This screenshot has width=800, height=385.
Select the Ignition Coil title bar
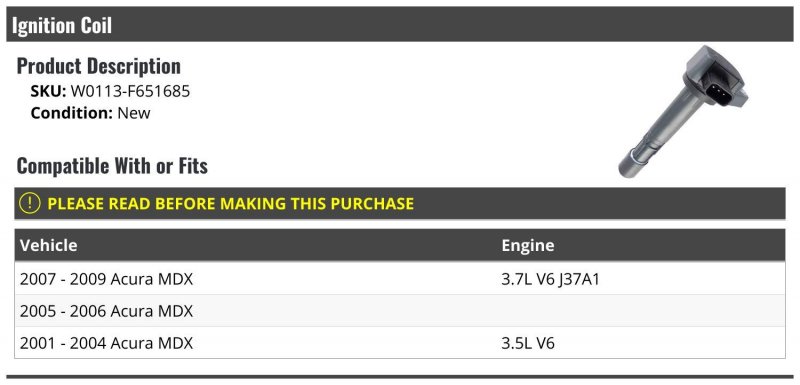[399, 24]
